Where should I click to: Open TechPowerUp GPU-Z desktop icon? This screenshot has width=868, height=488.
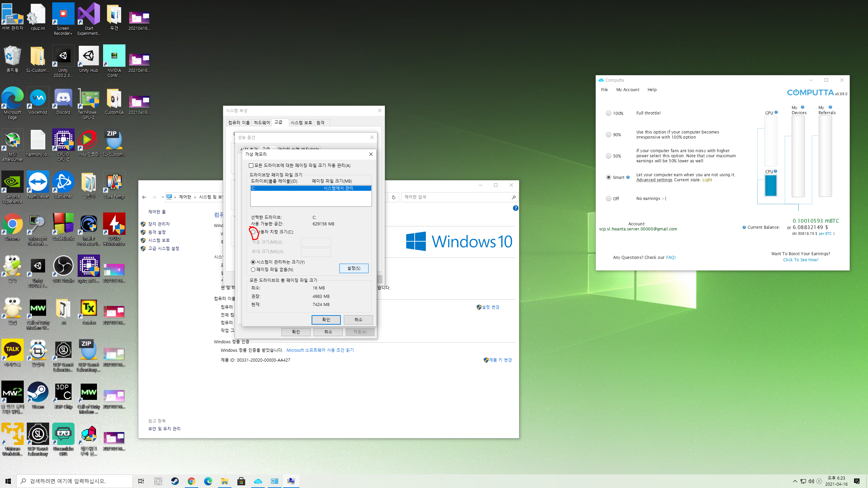pyautogui.click(x=88, y=104)
